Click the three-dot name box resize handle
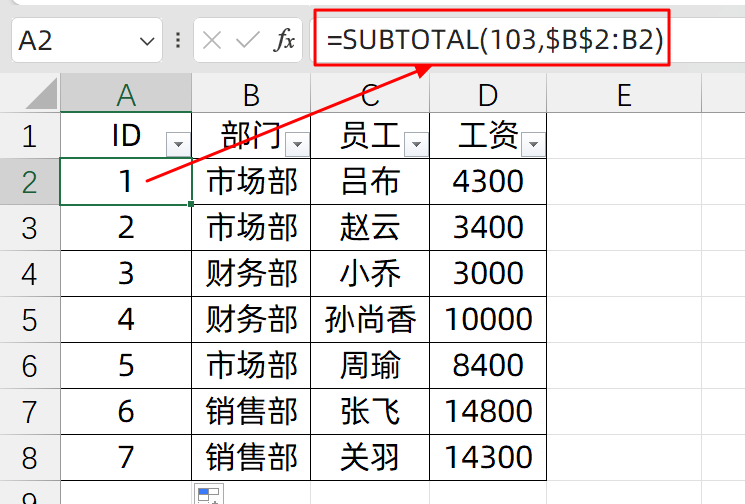The image size is (745, 504). tap(178, 40)
